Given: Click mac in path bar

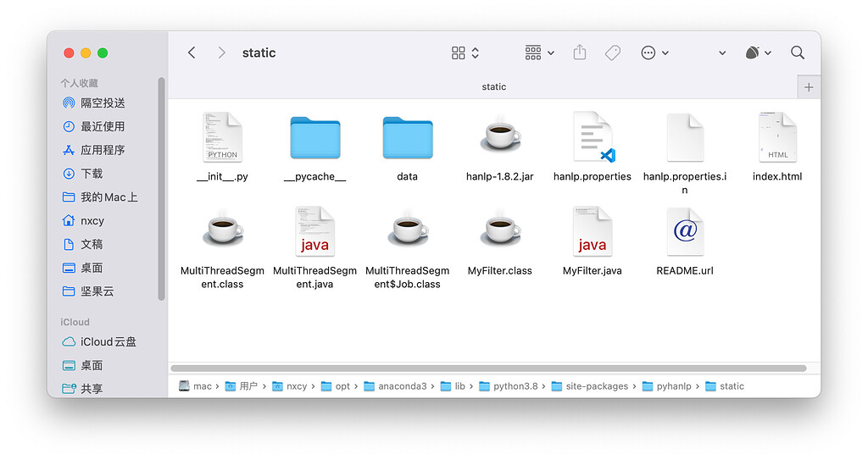Looking at the screenshot, I should coord(196,386).
